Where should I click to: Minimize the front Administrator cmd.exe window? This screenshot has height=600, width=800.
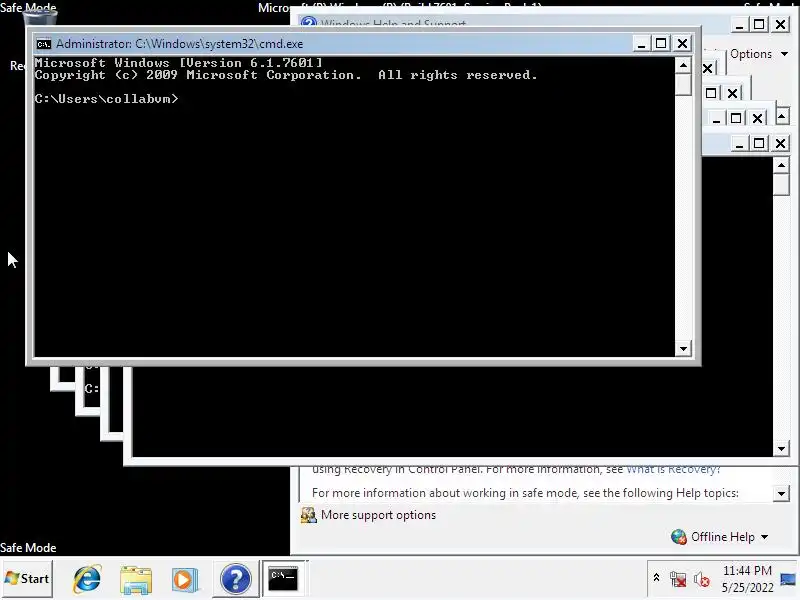coord(641,44)
